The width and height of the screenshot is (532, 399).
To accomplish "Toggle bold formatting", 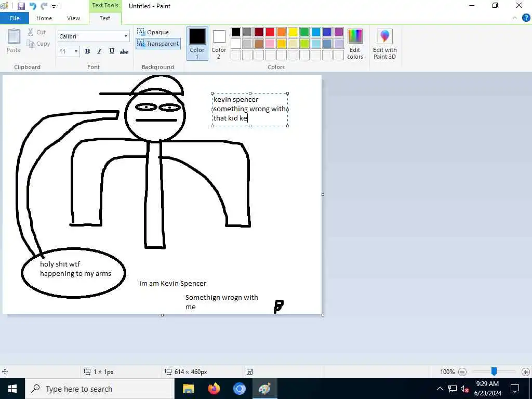I will coord(87,51).
